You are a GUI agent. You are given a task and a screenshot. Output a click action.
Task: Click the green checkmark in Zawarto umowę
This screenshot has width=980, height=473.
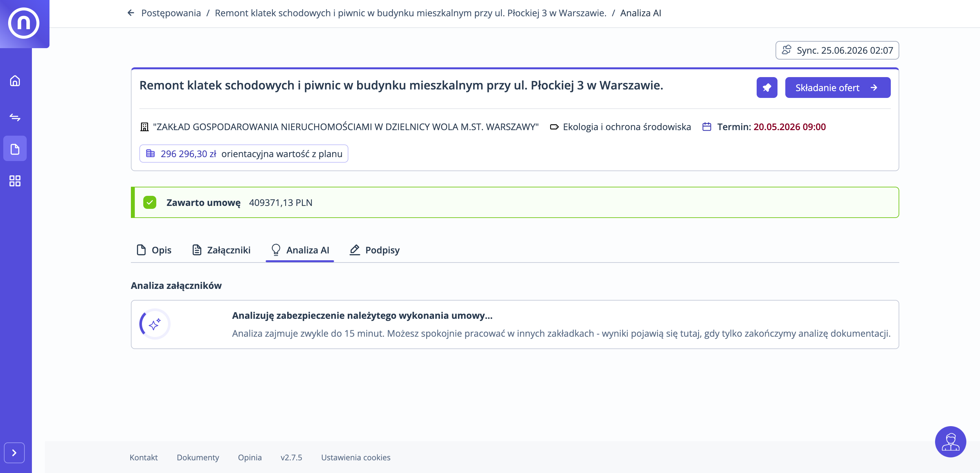149,202
